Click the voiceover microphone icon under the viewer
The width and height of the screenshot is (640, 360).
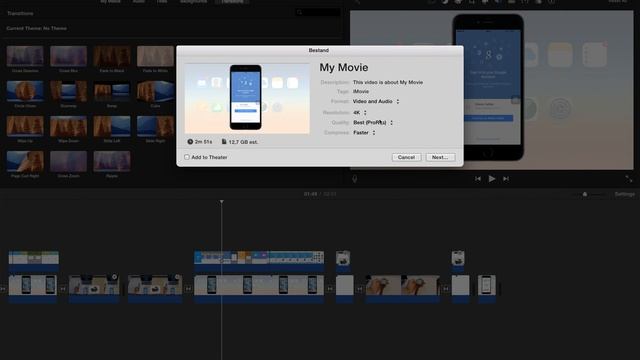point(355,179)
